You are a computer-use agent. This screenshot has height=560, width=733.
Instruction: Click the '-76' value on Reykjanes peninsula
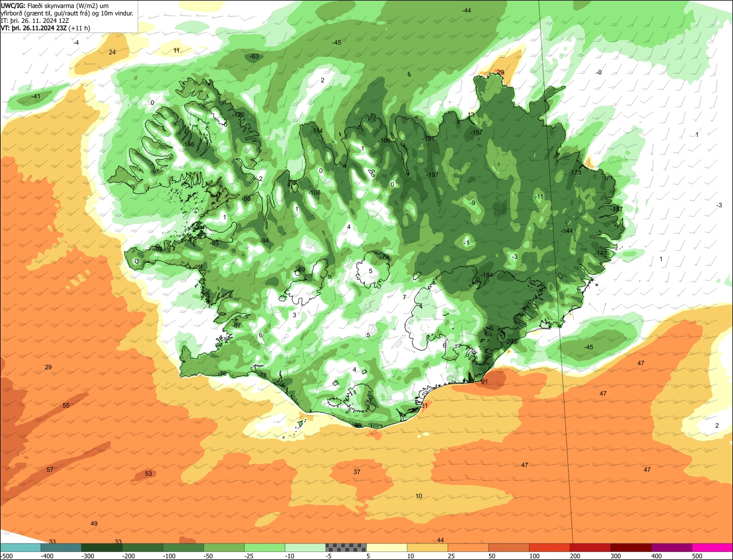[x=223, y=373]
